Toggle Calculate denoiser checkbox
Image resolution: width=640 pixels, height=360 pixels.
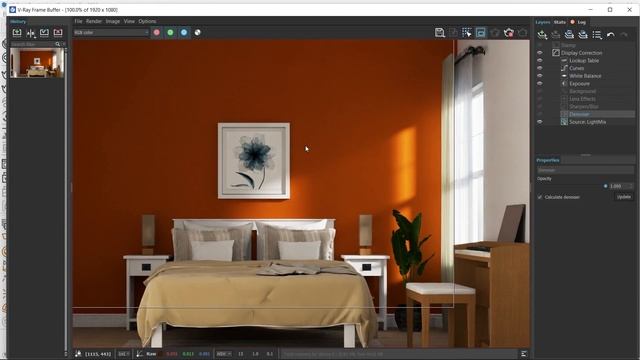click(x=540, y=197)
